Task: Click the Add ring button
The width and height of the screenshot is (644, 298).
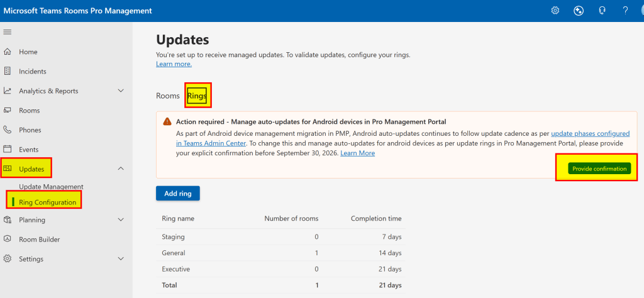Action: [x=178, y=194]
